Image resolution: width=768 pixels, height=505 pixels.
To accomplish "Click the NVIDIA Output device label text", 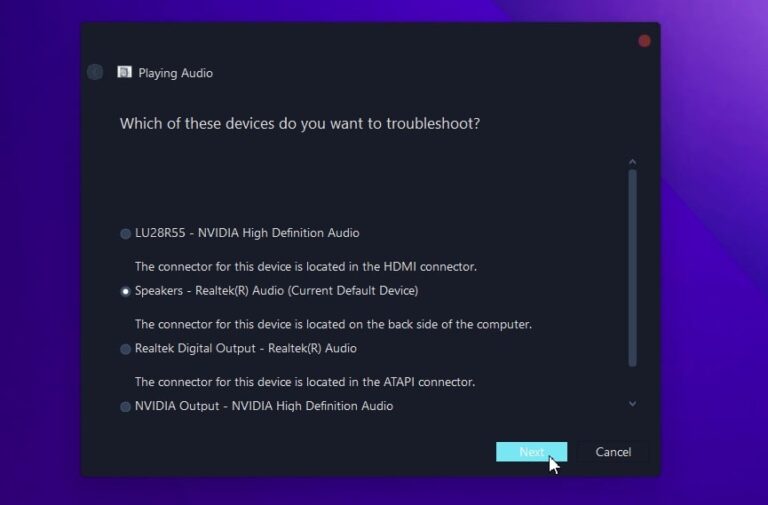I will click(264, 406).
